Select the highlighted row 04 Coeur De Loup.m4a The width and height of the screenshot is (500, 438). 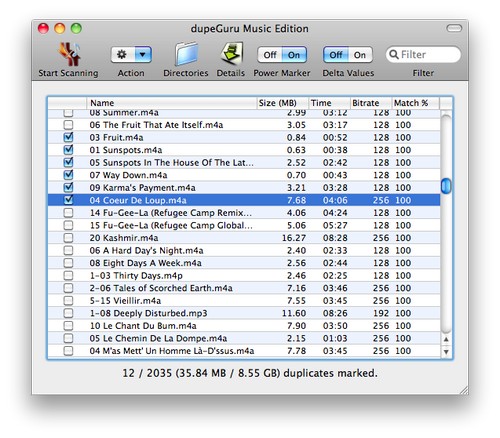pyautogui.click(x=244, y=200)
